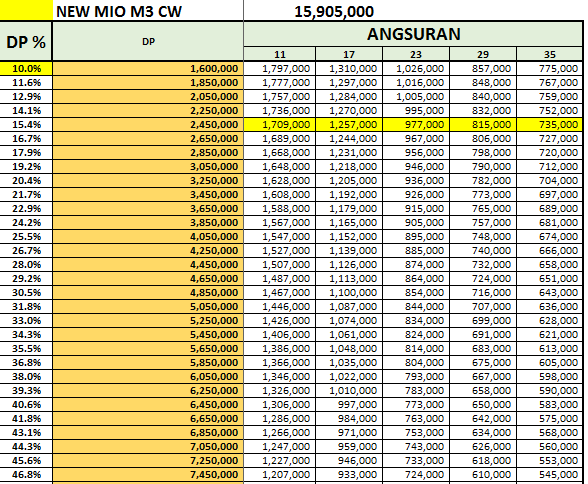Select the ANGSURAN header cell

tap(413, 34)
